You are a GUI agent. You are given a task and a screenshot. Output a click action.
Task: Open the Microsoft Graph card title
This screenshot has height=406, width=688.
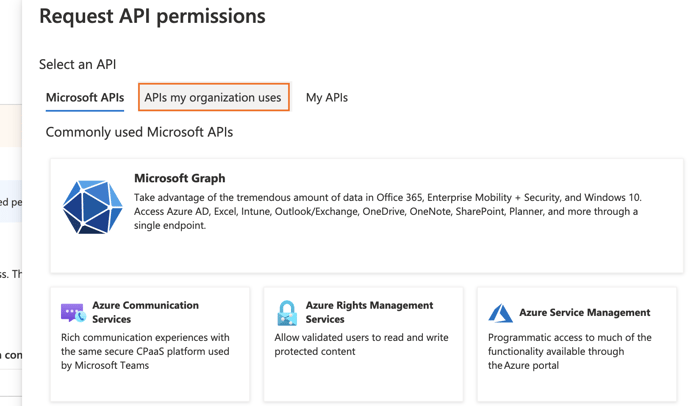179,178
